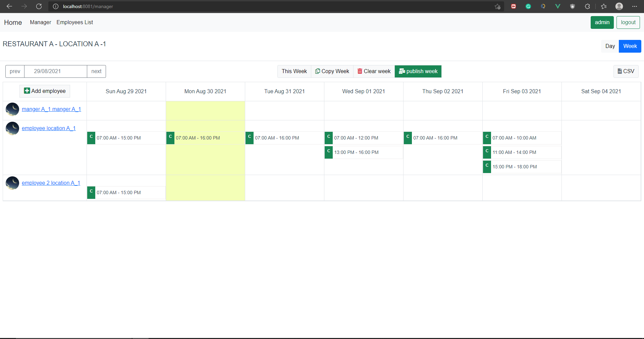Click the publish week icon

402,71
